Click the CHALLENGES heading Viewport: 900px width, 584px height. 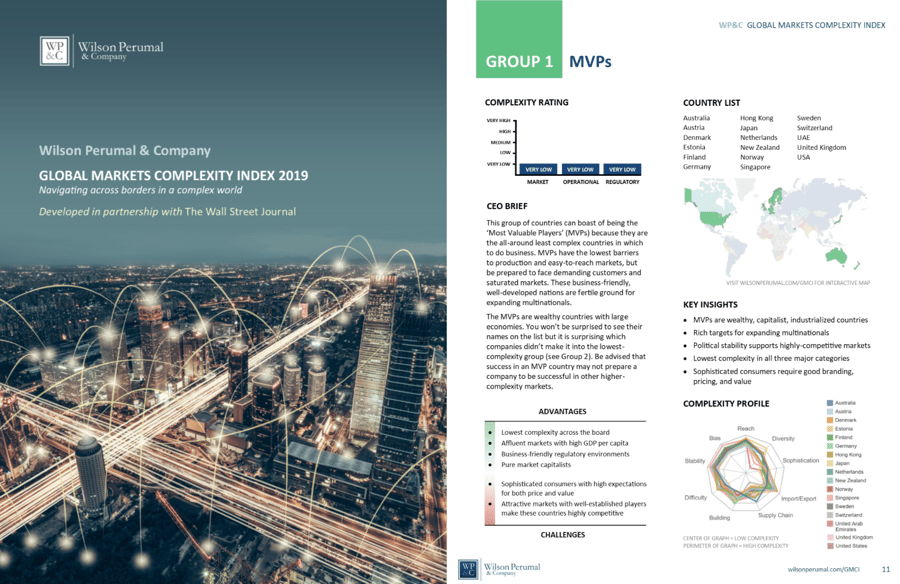click(562, 535)
